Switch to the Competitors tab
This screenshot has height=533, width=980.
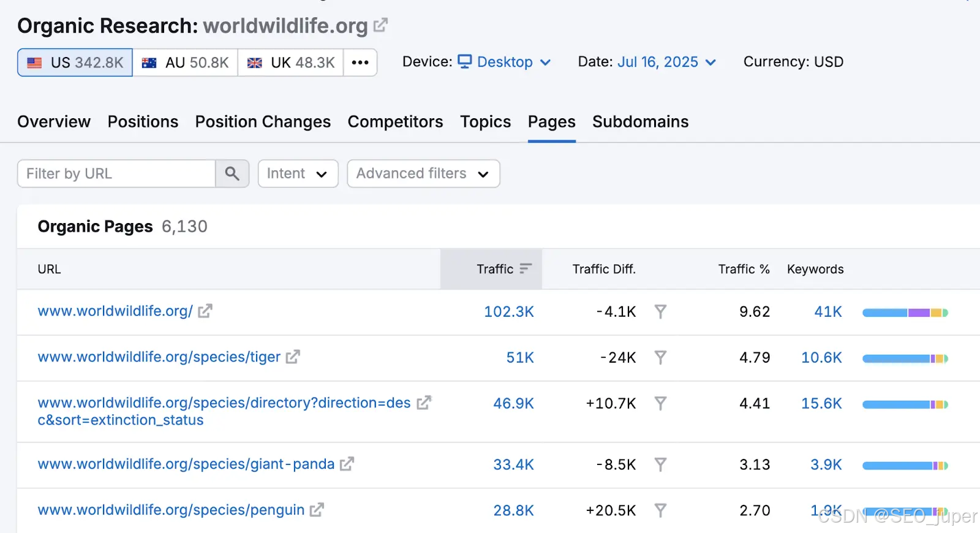[x=395, y=121]
